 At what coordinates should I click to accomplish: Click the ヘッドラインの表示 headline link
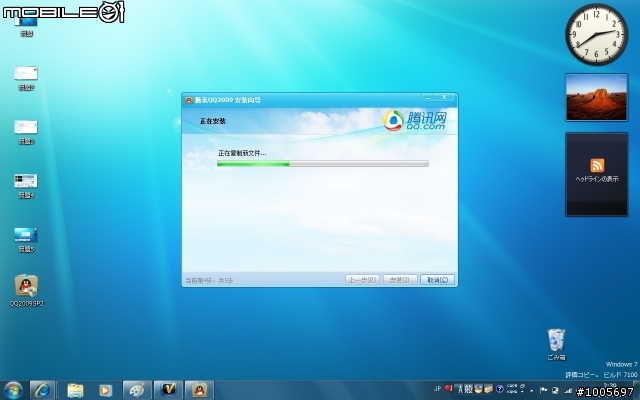[597, 179]
